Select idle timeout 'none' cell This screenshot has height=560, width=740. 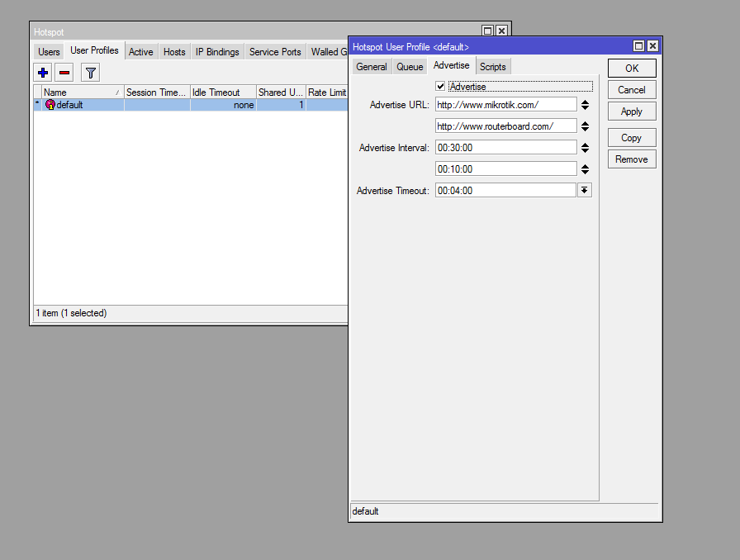click(x=223, y=105)
